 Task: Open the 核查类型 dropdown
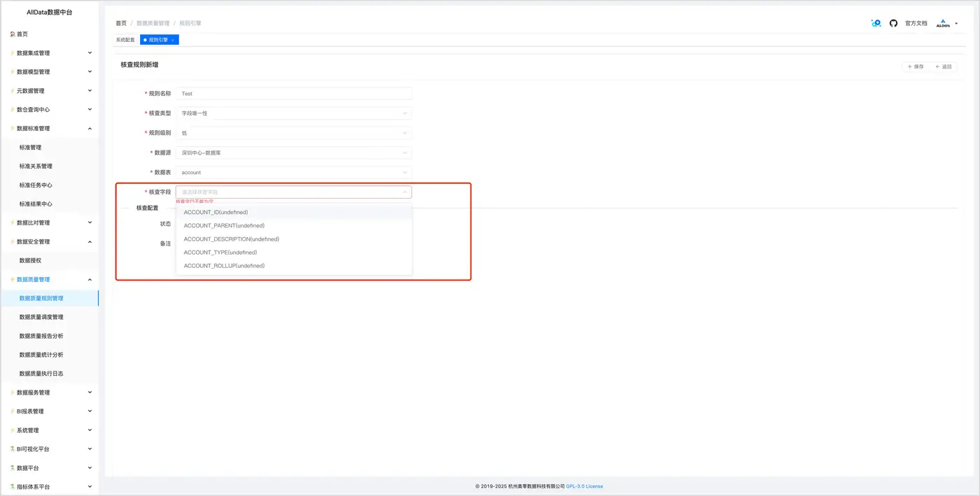coord(294,113)
